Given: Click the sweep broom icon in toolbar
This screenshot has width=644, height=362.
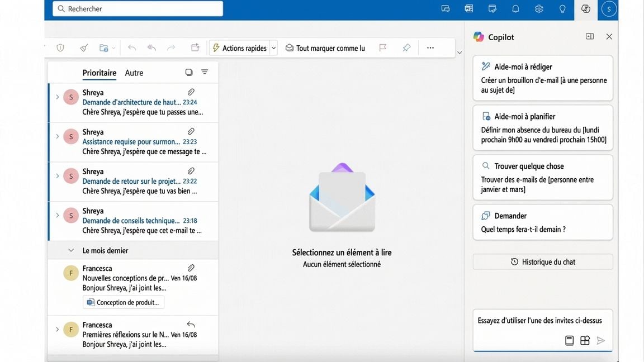Looking at the screenshot, I should [84, 48].
